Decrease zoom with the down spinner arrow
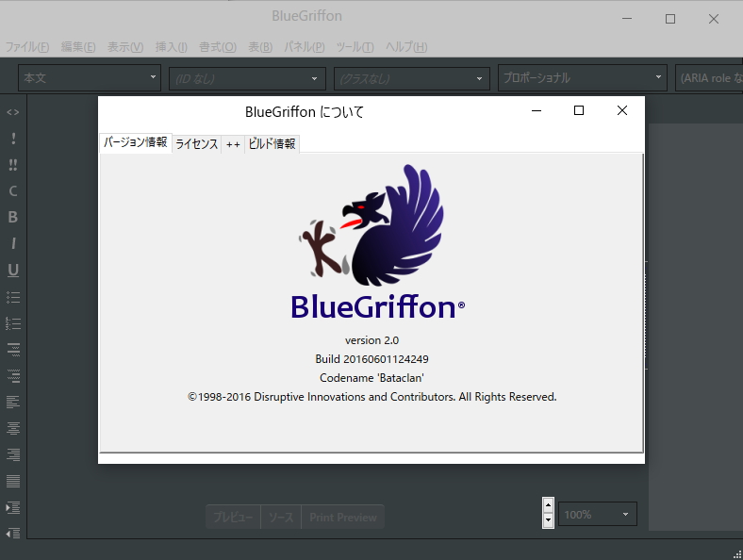This screenshot has width=743, height=560. point(548,520)
